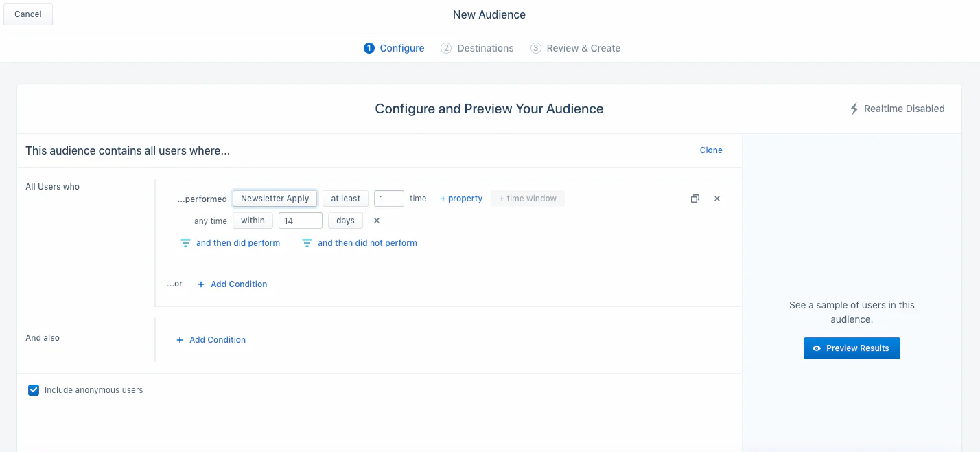Screen dimensions: 980x452
Task: Click the funnel icon for did not perform
Action: (307, 243)
